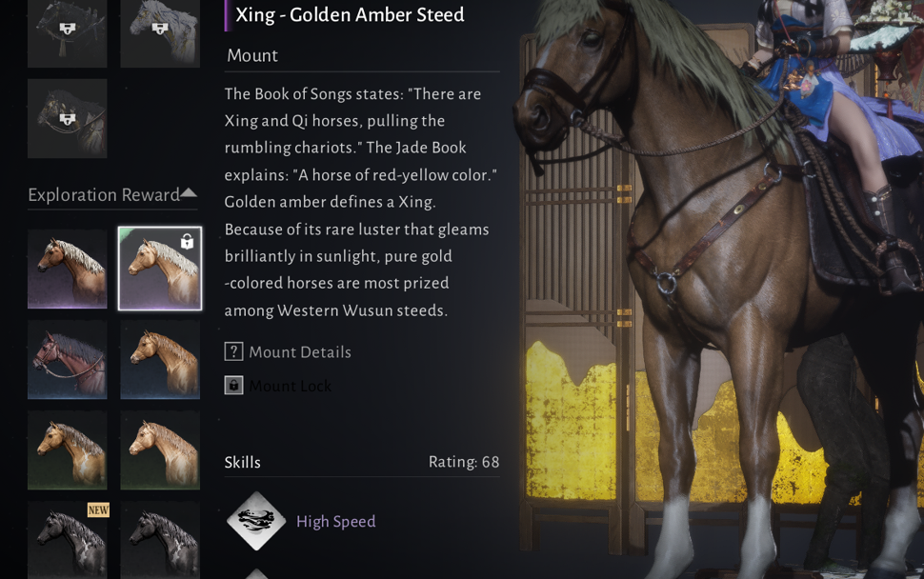Select the right palomino horse on green background
Image resolution: width=924 pixels, height=579 pixels.
(x=160, y=450)
